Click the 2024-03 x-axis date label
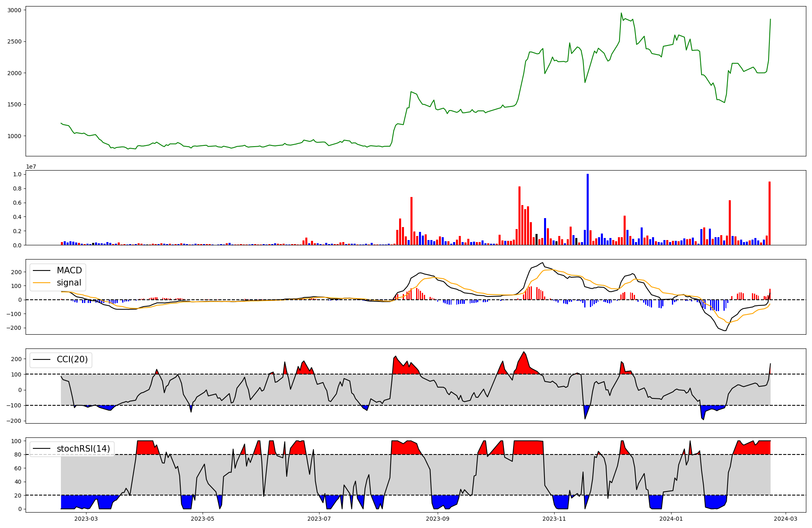 [x=786, y=519]
